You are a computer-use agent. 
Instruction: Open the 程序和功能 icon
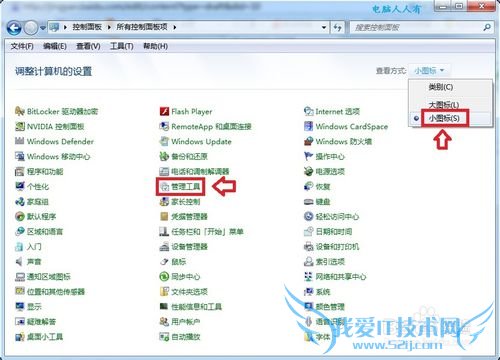[x=20, y=171]
